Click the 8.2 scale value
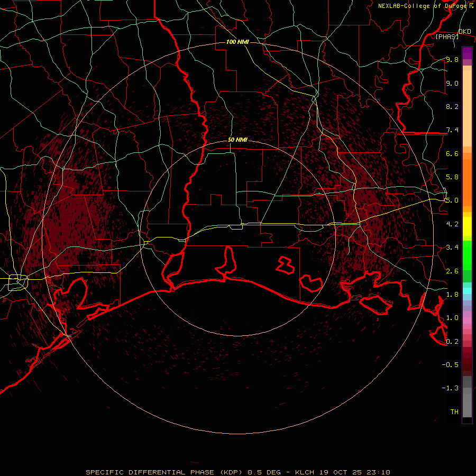The width and height of the screenshot is (476, 476). [x=452, y=106]
